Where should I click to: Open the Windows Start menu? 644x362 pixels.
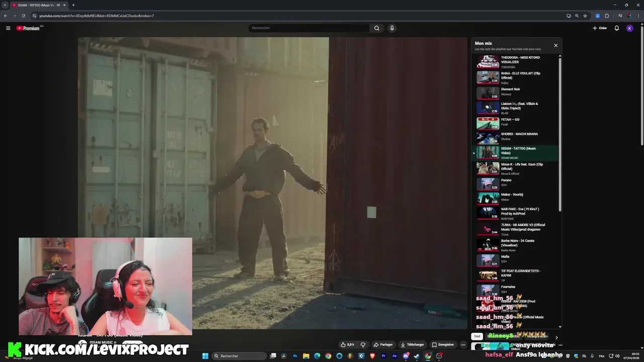tap(205, 356)
